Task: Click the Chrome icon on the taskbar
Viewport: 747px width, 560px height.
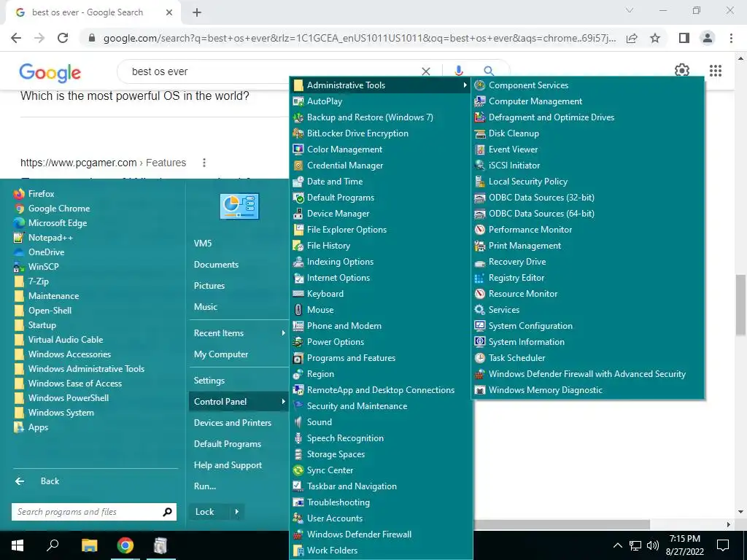Action: click(125, 545)
